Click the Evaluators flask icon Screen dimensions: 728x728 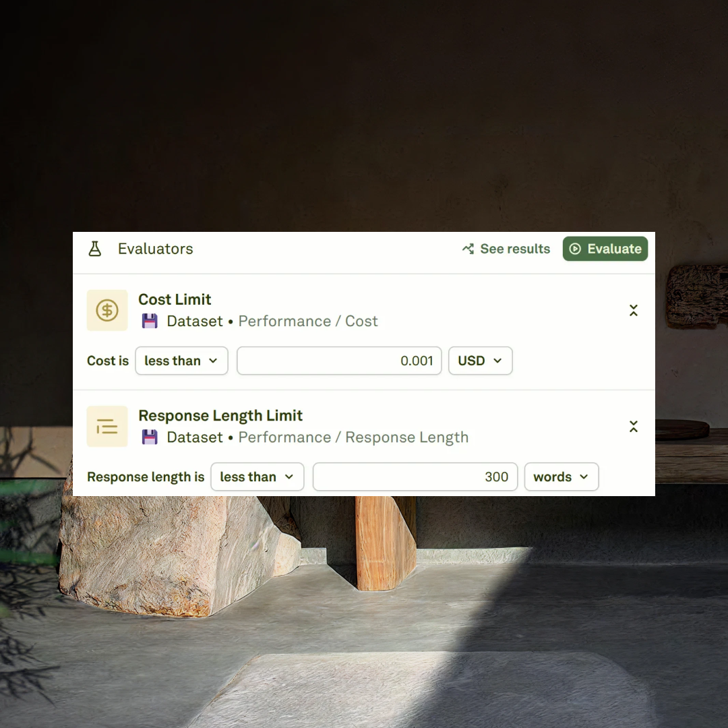click(x=95, y=249)
